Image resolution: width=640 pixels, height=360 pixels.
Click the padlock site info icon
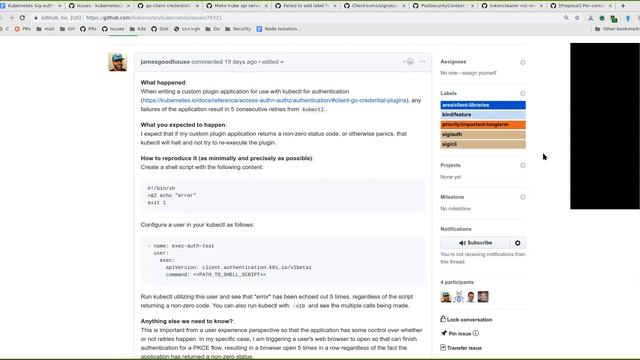(36, 18)
